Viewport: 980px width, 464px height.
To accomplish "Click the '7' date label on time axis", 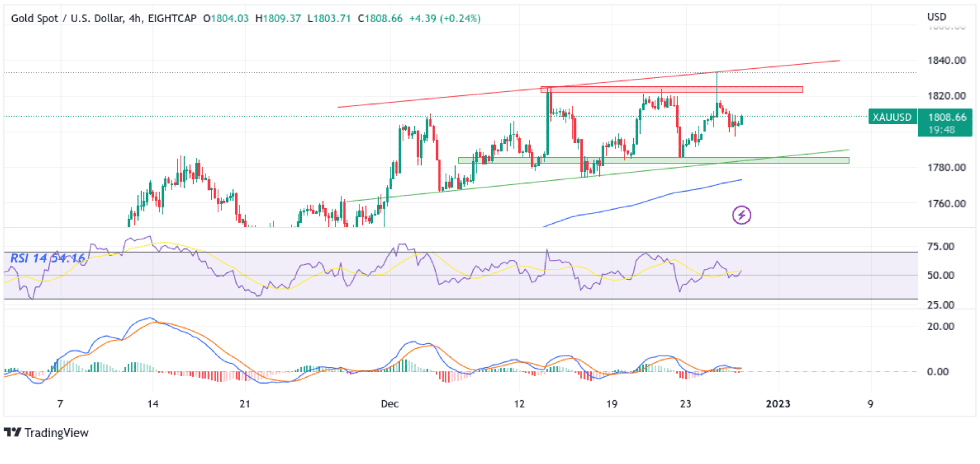I will [x=60, y=404].
